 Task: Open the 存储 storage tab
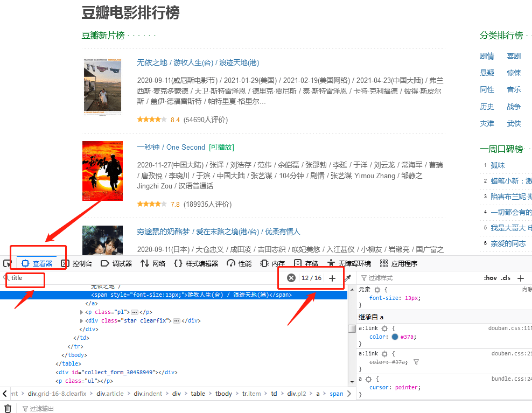click(306, 263)
